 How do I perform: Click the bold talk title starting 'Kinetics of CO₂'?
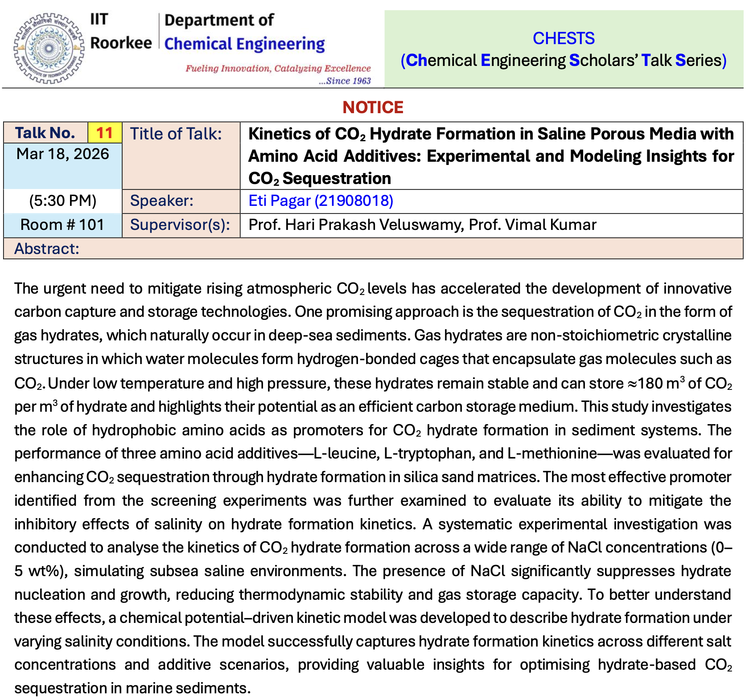[x=490, y=156]
